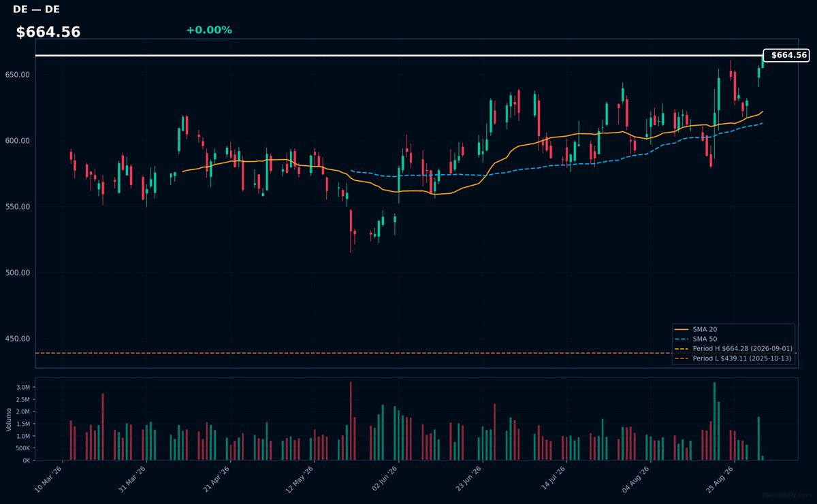Click the 04 Aug '26 date label

pyautogui.click(x=636, y=478)
